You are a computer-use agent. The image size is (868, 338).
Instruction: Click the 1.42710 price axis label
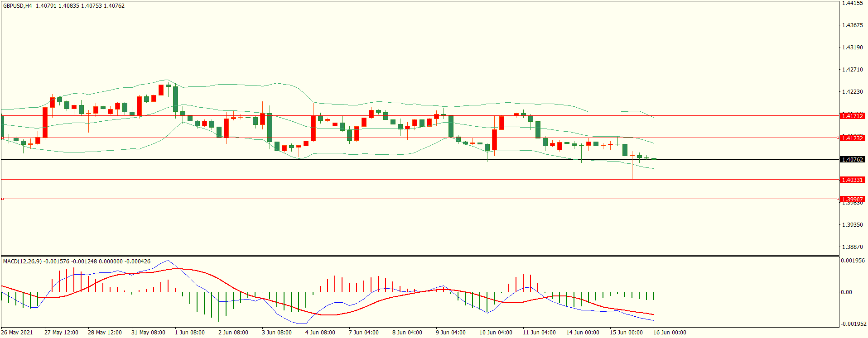point(852,69)
